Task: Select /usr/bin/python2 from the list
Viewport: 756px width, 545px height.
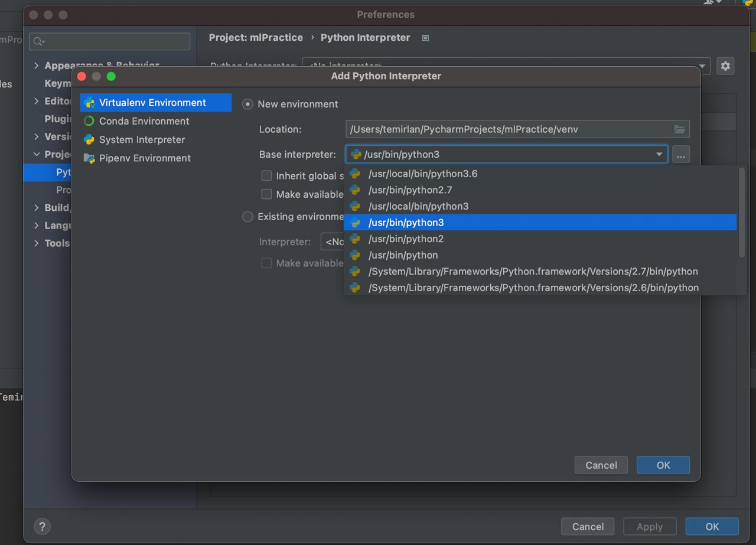Action: [x=540, y=239]
